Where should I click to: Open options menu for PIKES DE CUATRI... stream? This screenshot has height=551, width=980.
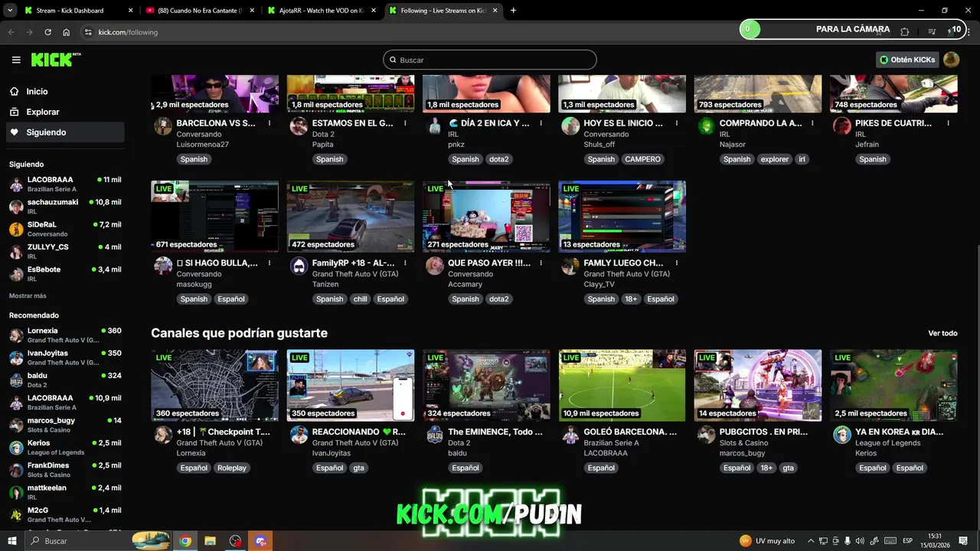[949, 123]
